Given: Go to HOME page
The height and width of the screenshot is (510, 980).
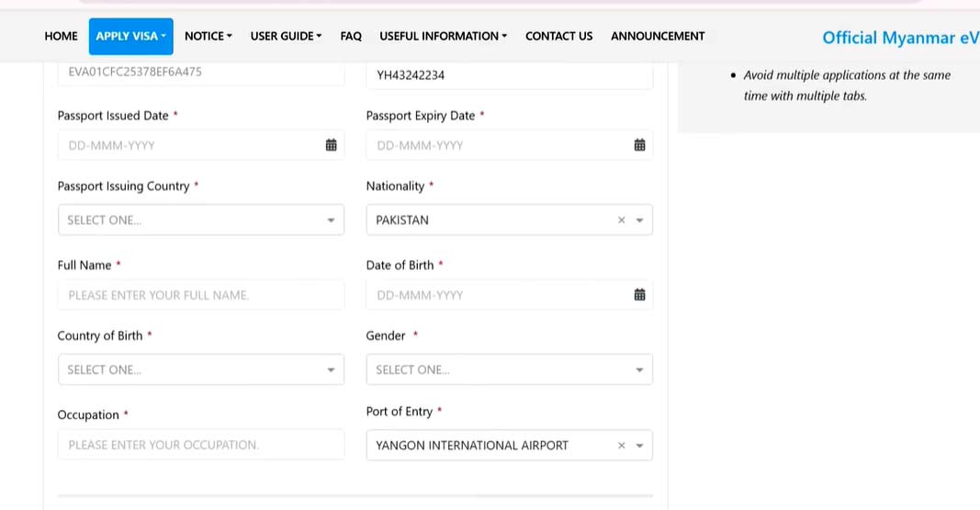Looking at the screenshot, I should (61, 36).
